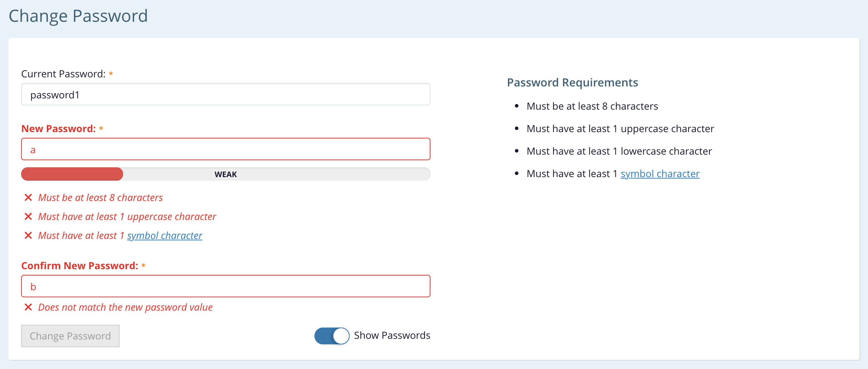
Task: Toggle the Show Passwords switch
Action: pos(332,336)
